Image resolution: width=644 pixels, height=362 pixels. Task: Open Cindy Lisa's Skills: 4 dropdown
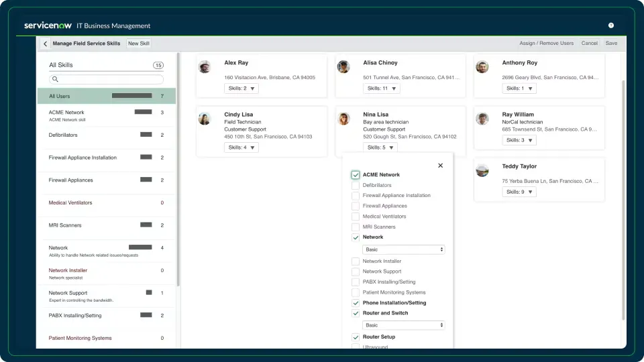[241, 147]
